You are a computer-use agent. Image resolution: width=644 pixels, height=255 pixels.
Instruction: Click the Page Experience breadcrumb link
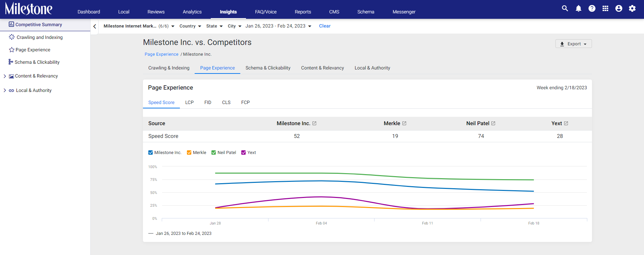tap(161, 54)
